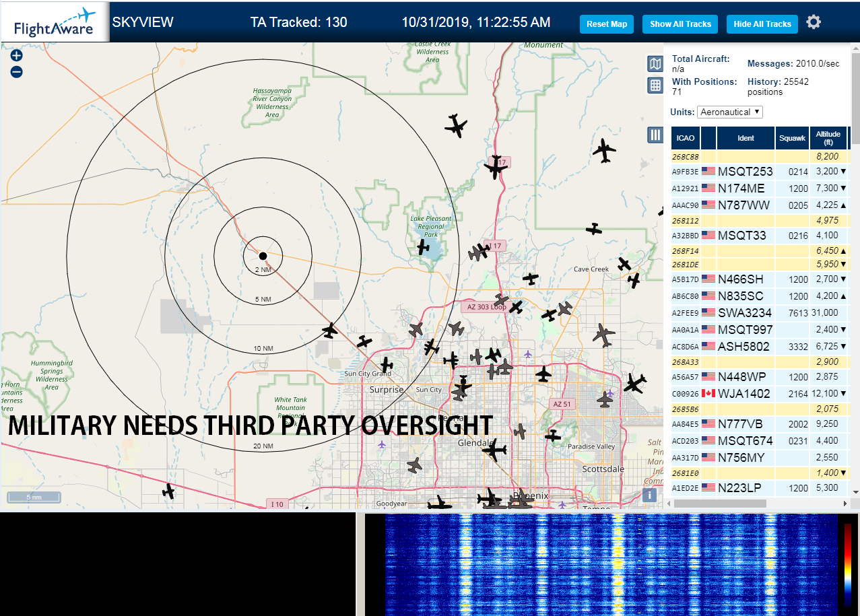Sort table by ICAO column
860x616 pixels.
(686, 138)
